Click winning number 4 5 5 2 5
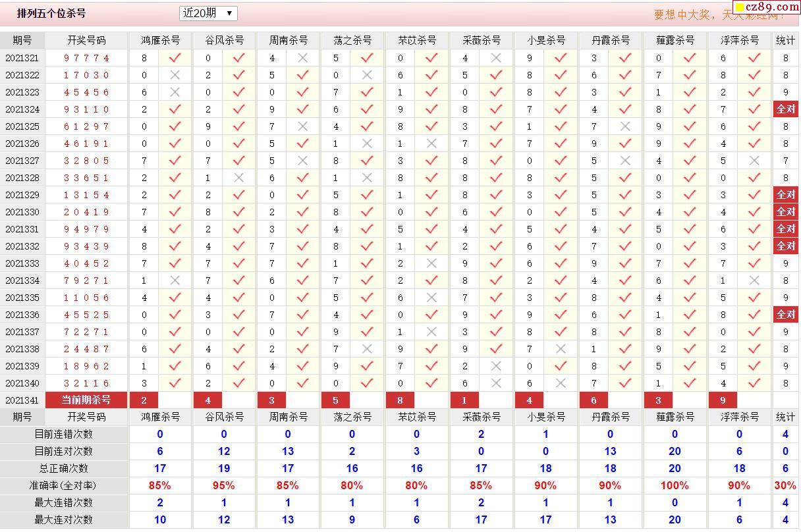This screenshot has height=532, width=801. (86, 315)
